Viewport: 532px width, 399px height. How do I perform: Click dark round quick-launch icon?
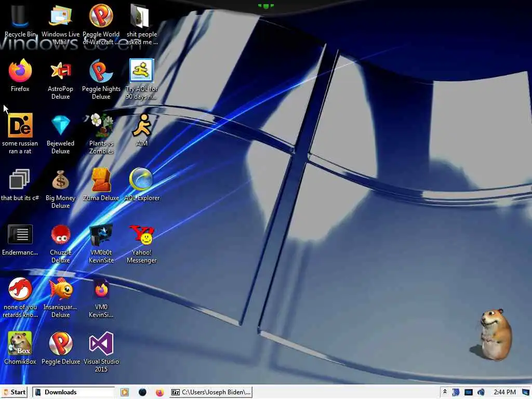pyautogui.click(x=142, y=392)
